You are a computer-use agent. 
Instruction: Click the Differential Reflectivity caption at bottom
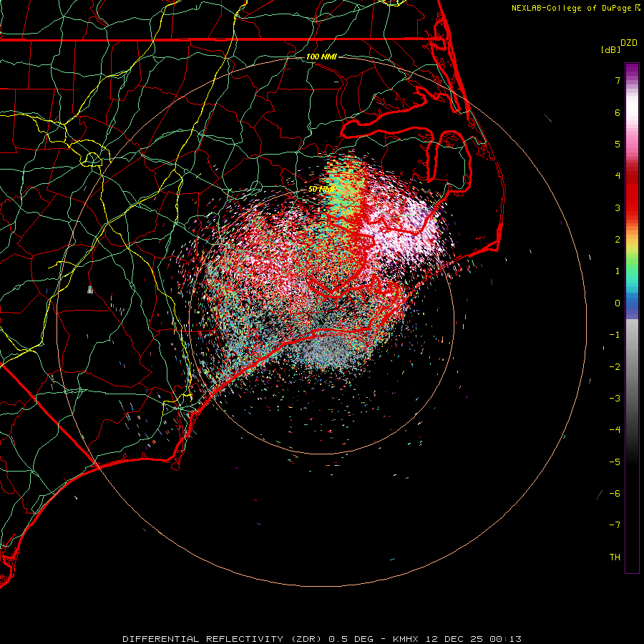pyautogui.click(x=322, y=639)
